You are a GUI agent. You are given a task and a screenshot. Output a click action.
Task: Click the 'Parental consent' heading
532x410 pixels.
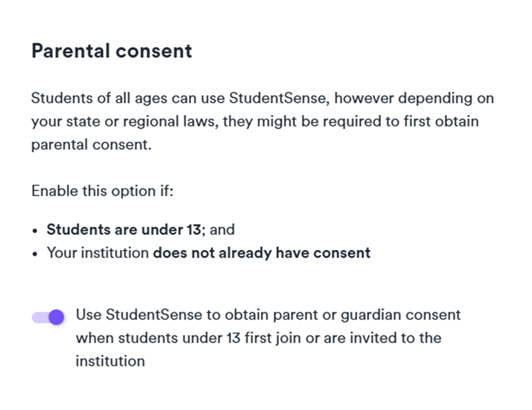tap(112, 51)
